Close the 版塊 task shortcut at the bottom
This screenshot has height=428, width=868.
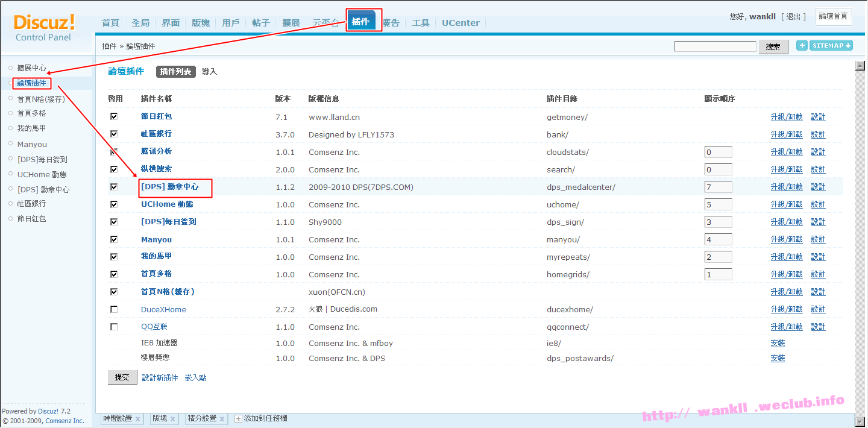173,418
